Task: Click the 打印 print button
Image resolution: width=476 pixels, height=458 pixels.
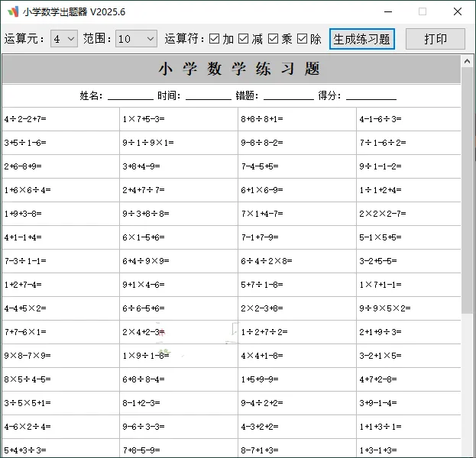Action: click(x=436, y=39)
